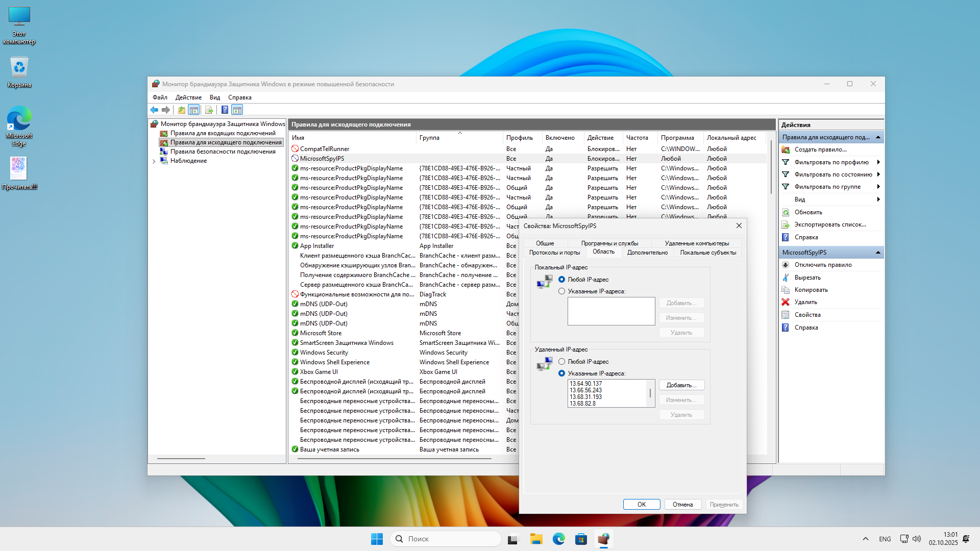This screenshot has width=980, height=551.
Task: Click the Back arrow toolbar icon
Action: [x=154, y=110]
